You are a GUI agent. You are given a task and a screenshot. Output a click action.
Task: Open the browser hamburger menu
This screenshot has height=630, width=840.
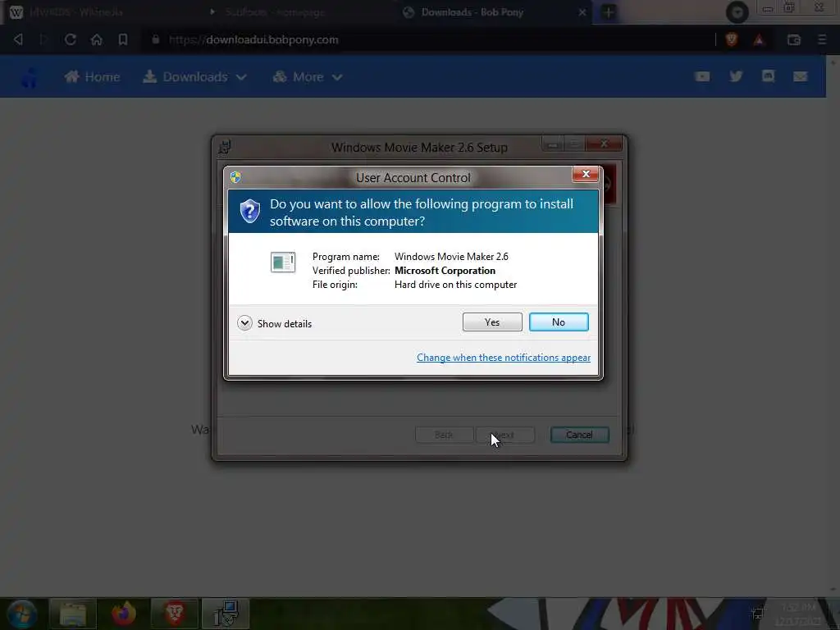pyautogui.click(x=822, y=39)
